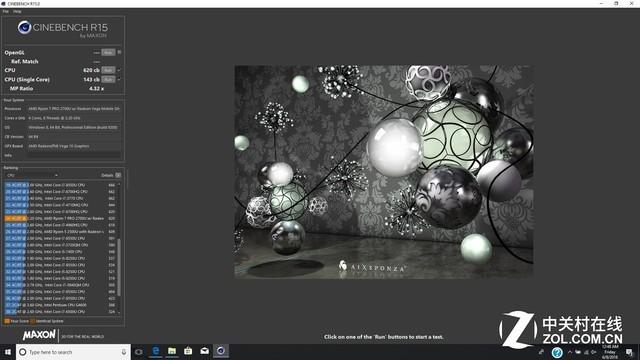
Task: Open the Help menu
Action: [17, 11]
